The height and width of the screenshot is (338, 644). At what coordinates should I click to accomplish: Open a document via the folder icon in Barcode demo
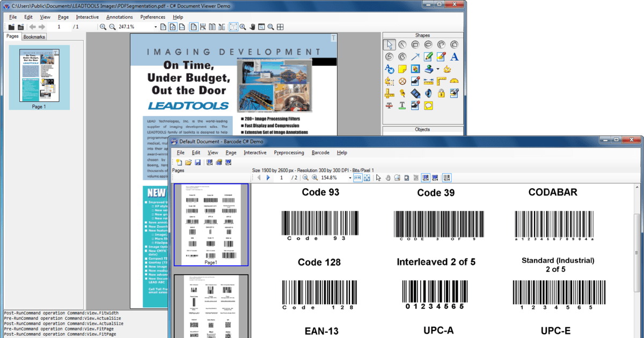pyautogui.click(x=188, y=161)
